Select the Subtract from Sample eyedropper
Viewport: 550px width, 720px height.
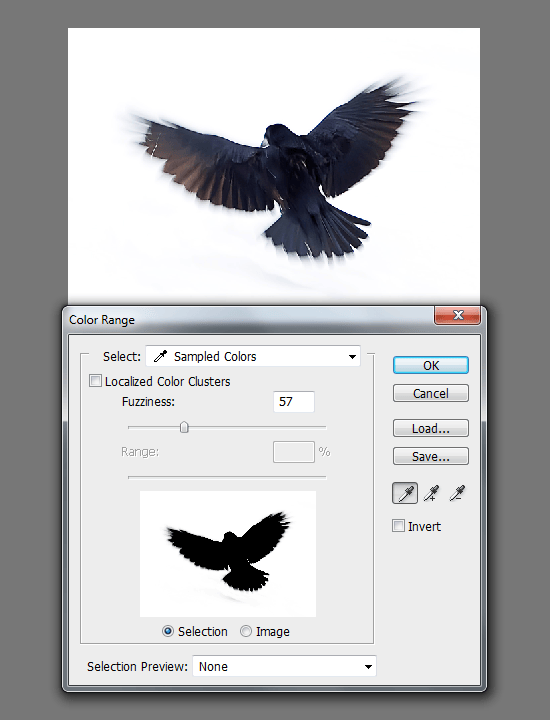(x=457, y=494)
